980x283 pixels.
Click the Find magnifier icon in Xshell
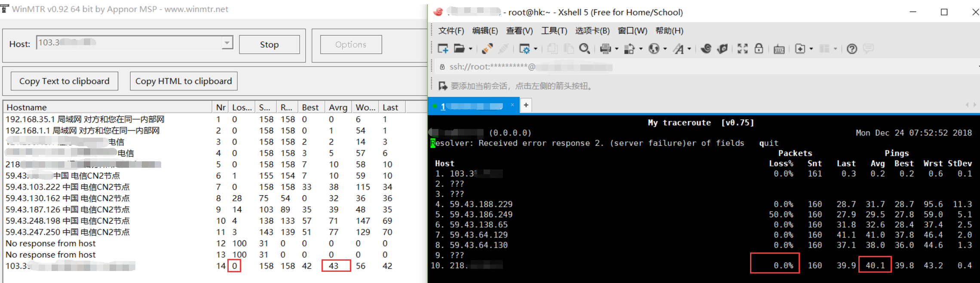click(x=585, y=49)
